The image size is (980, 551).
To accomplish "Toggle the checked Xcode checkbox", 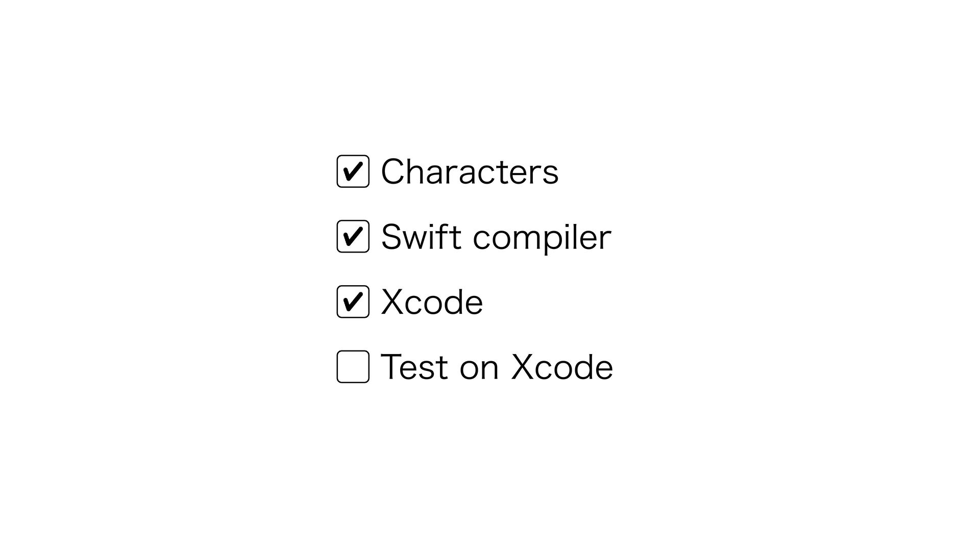I will click(x=353, y=302).
